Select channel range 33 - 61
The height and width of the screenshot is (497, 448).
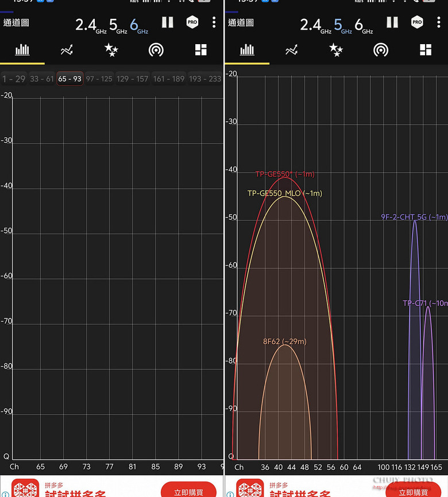[42, 79]
